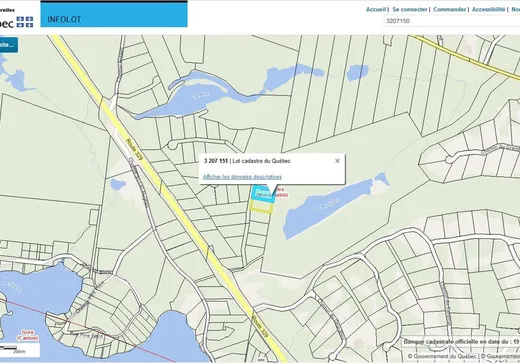This screenshot has height=364, width=520.
Task: Click the Québec fleur-de-lis flag logo
Action: pyautogui.click(x=25, y=22)
